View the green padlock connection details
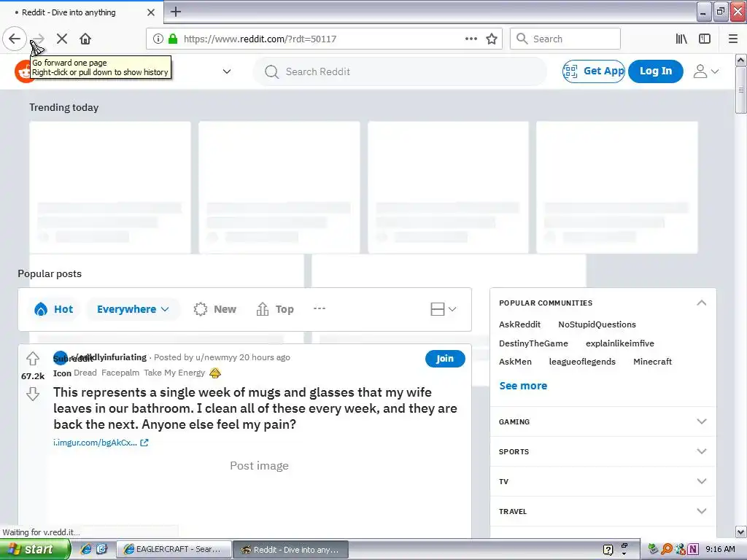This screenshot has height=560, width=747. (x=173, y=39)
